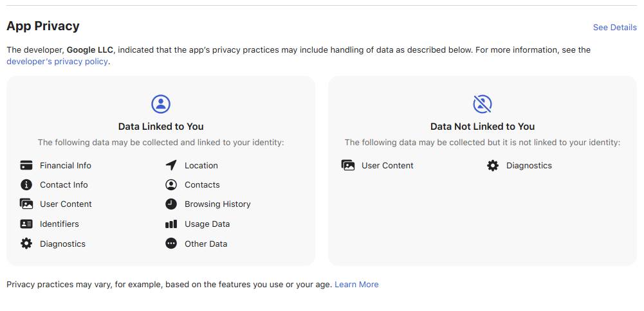
Task: Follow the Learn More link
Action: point(356,284)
